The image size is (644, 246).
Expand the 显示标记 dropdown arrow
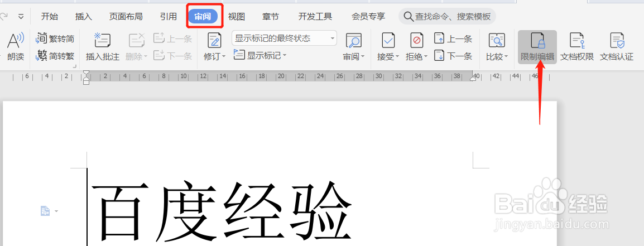tap(284, 55)
